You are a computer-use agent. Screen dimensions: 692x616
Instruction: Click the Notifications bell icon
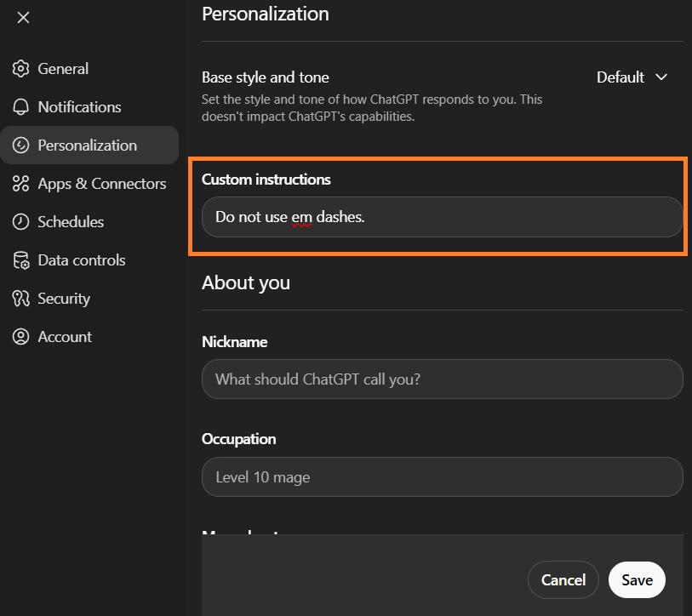click(x=20, y=107)
